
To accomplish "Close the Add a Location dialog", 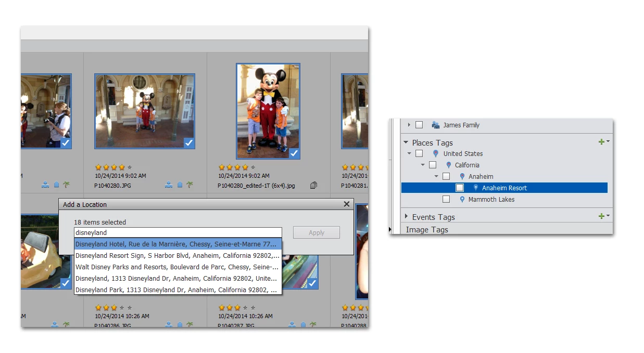I will click(347, 204).
